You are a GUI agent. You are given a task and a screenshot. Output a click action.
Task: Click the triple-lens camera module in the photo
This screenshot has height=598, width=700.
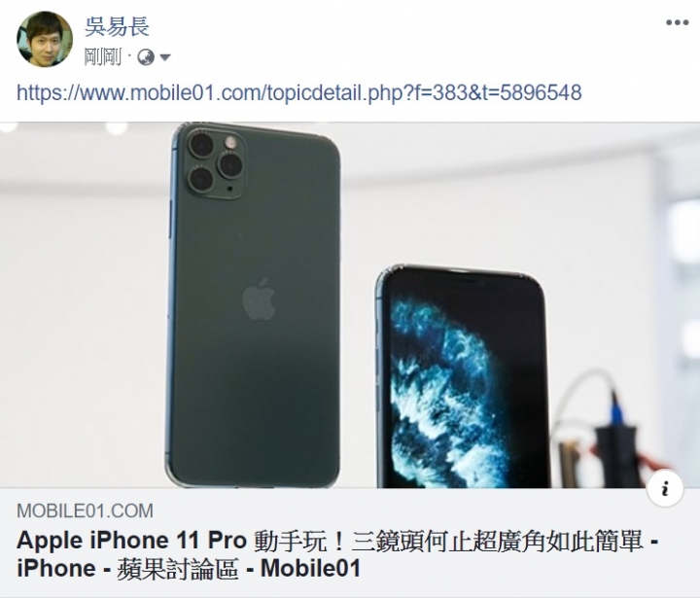(x=214, y=162)
